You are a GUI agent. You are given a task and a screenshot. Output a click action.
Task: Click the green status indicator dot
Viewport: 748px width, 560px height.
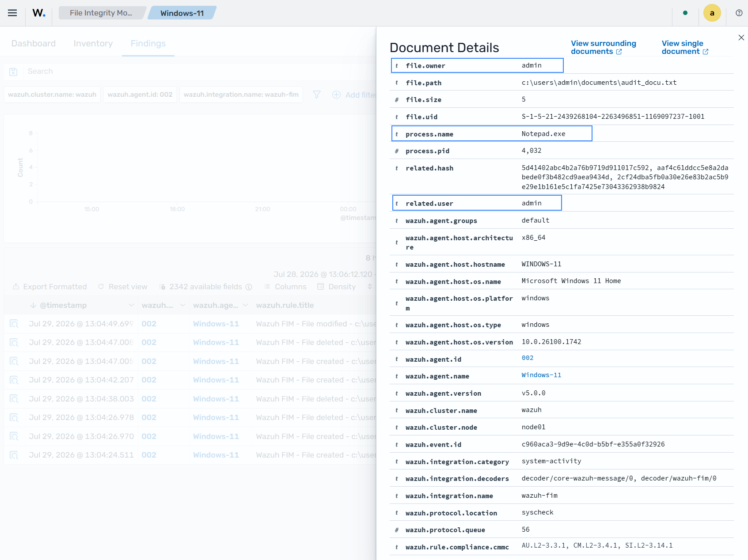pyautogui.click(x=685, y=13)
